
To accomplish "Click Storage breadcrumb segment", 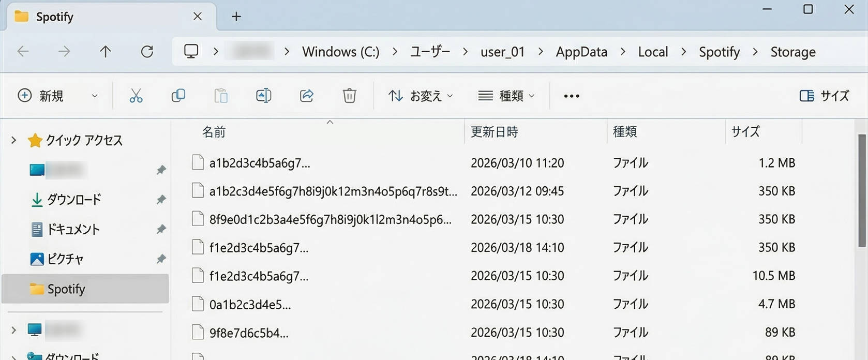I will 793,52.
